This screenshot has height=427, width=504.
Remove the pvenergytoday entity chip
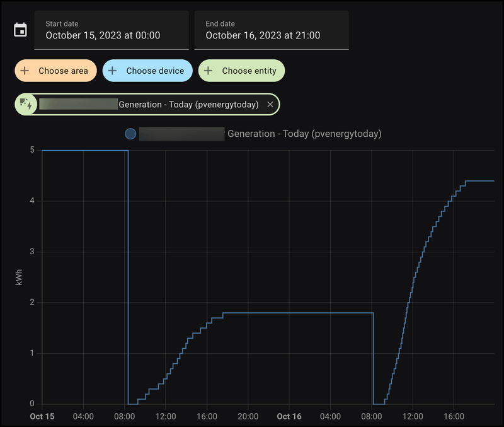(x=270, y=105)
